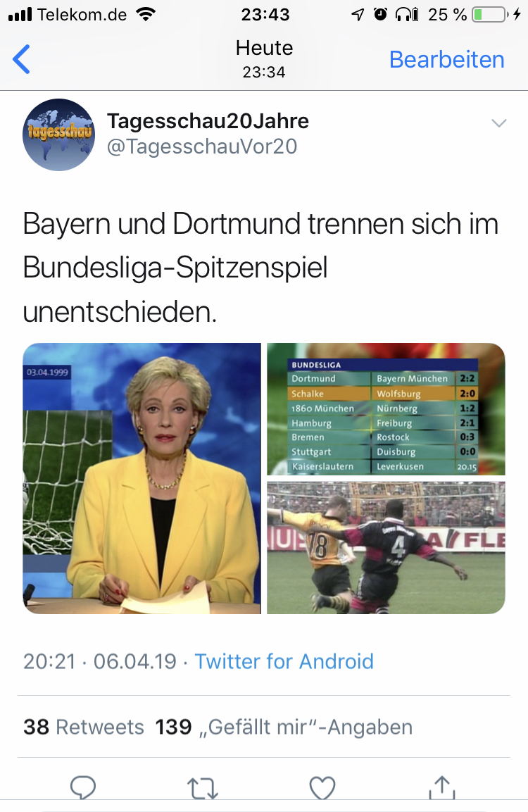This screenshot has height=812, width=528.
Task: Tap the back arrow icon
Action: pos(21,59)
